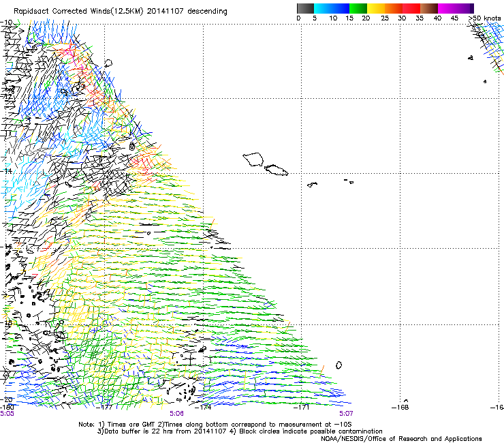Click the Tutuila island outline near -171
This screenshot has width=504, height=443.
tap(312, 184)
